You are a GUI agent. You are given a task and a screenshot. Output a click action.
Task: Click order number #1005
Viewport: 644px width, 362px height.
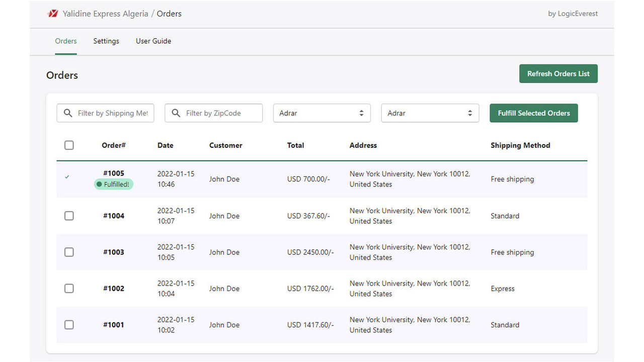[x=114, y=173]
